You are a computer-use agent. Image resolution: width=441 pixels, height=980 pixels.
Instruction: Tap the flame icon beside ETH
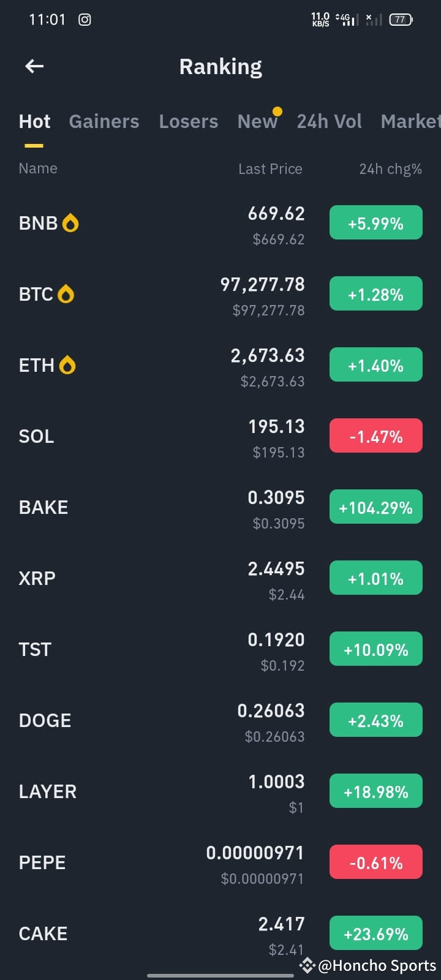tap(67, 365)
